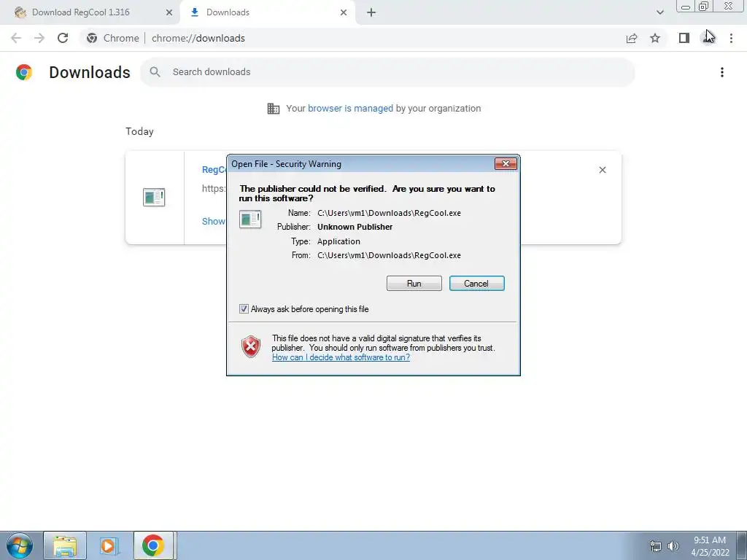Open Downloads page more actions menu
This screenshot has width=747, height=560.
[x=722, y=72]
